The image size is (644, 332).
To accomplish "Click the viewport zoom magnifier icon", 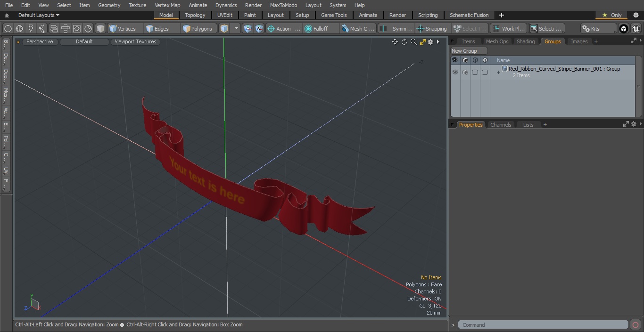I will point(413,42).
